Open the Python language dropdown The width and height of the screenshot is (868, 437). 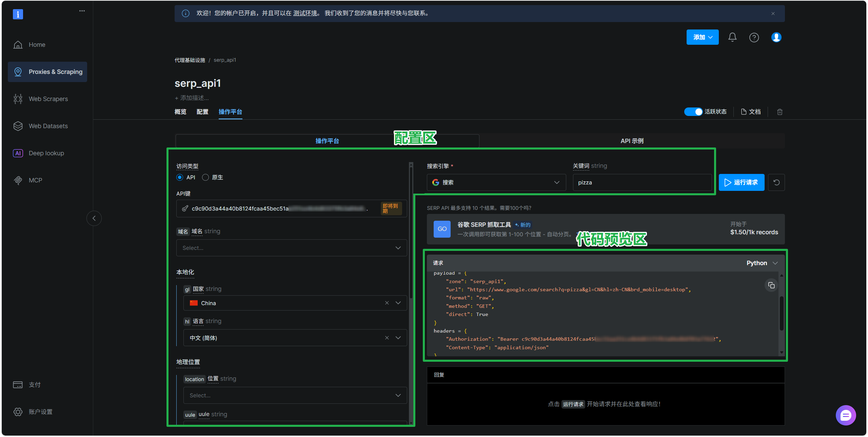tap(762, 263)
